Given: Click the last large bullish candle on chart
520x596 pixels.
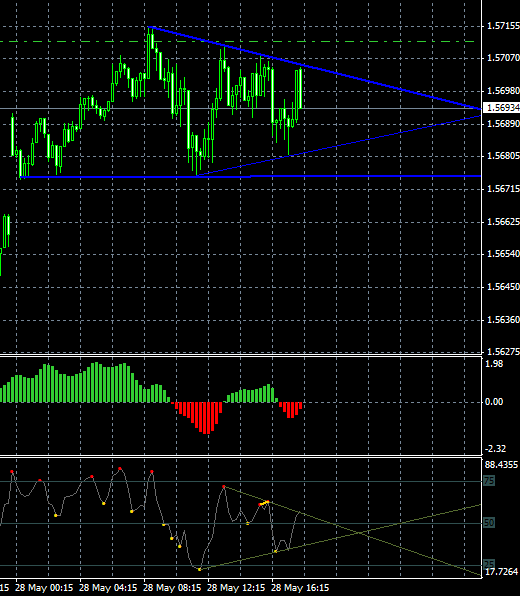Looking at the screenshot, I should (x=297, y=95).
